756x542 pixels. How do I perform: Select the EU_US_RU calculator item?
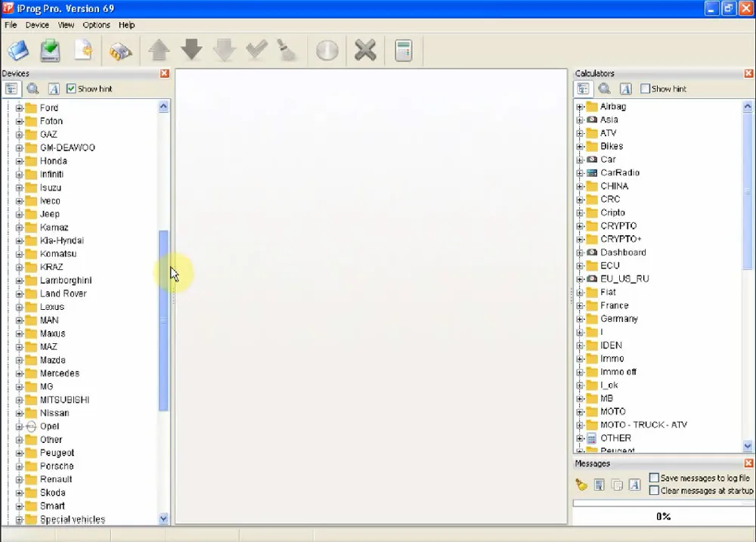click(624, 279)
